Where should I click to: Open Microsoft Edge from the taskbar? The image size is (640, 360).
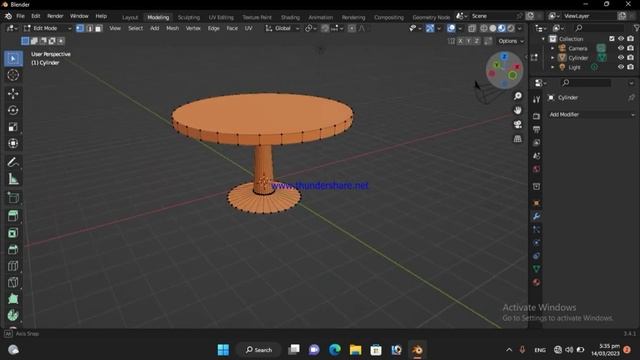tap(335, 350)
